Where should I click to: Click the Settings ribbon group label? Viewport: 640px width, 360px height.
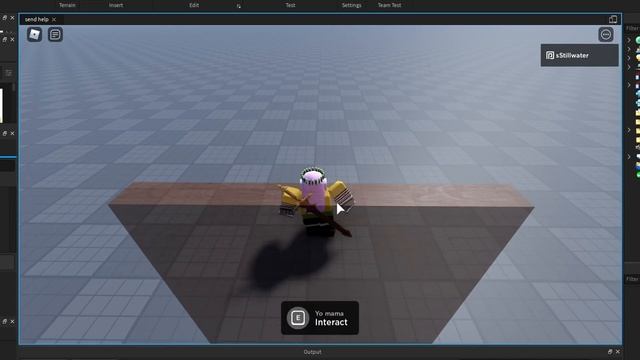coord(351,5)
